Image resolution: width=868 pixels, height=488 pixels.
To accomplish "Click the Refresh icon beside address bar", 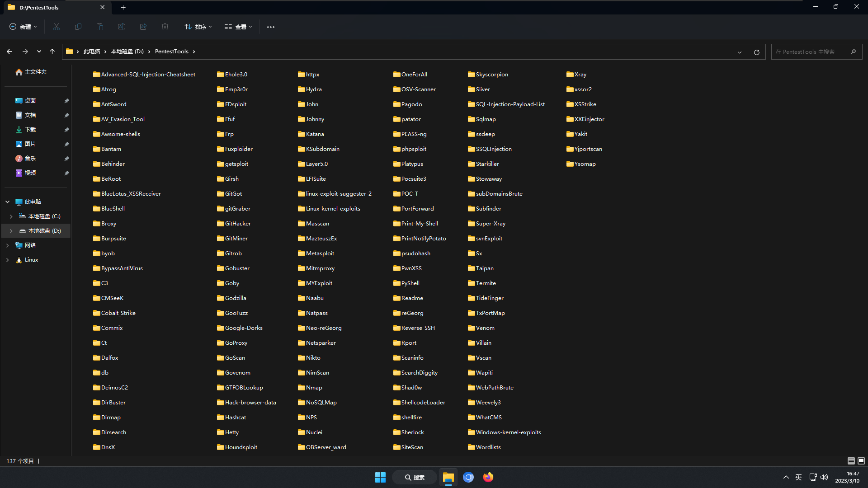I will [756, 52].
